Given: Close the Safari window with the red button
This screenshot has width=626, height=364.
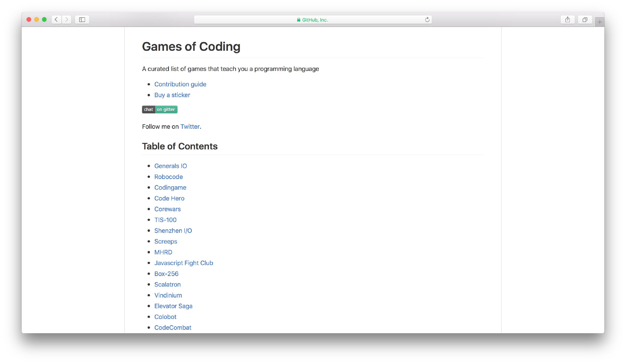Looking at the screenshot, I should point(29,20).
